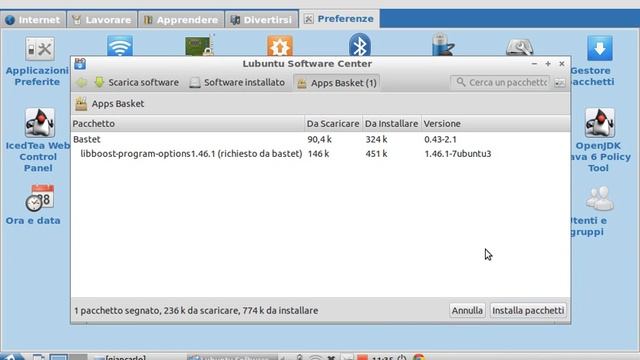640x360 pixels.
Task: Sort by the Da Scaricare column header
Action: [333, 124]
